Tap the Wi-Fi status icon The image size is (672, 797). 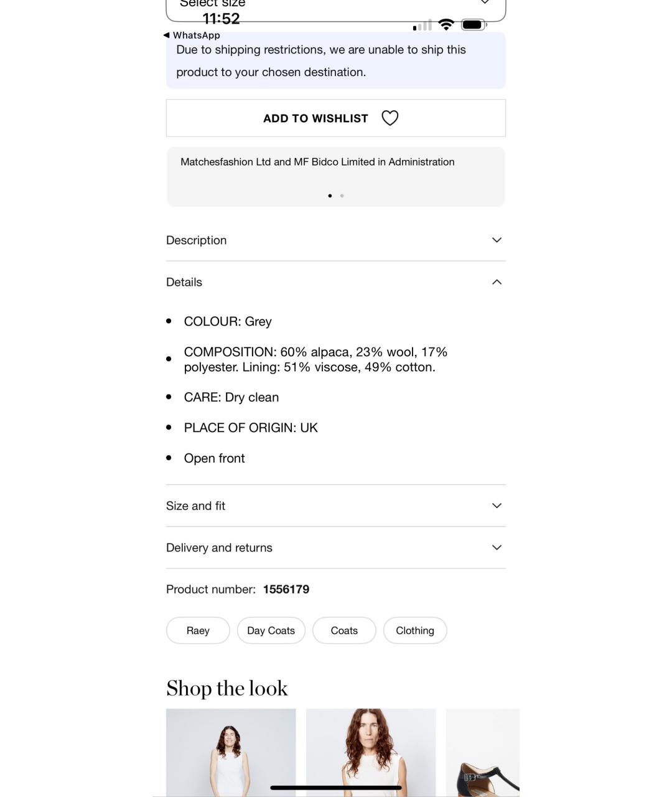(446, 25)
